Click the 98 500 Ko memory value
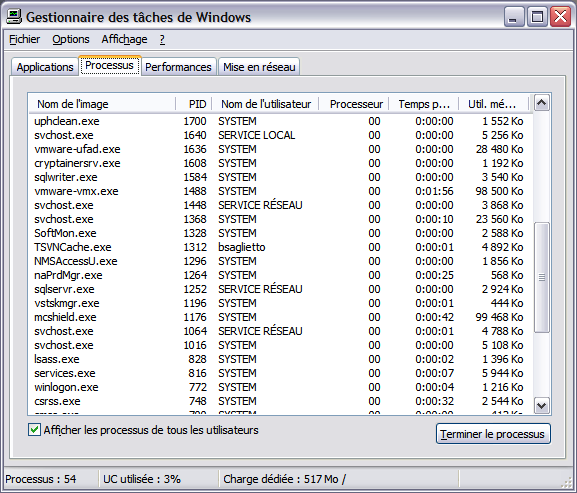Screen dimensions: 577x493 coord(499,191)
